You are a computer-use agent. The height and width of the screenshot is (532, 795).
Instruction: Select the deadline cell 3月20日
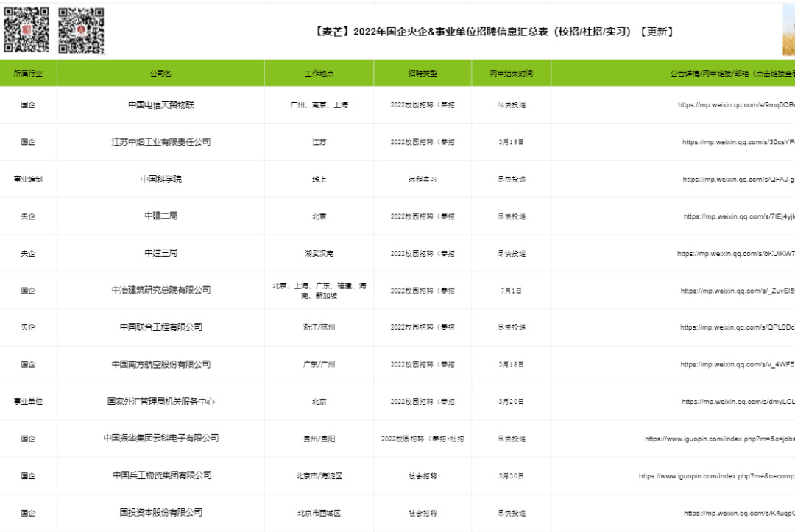click(511, 401)
